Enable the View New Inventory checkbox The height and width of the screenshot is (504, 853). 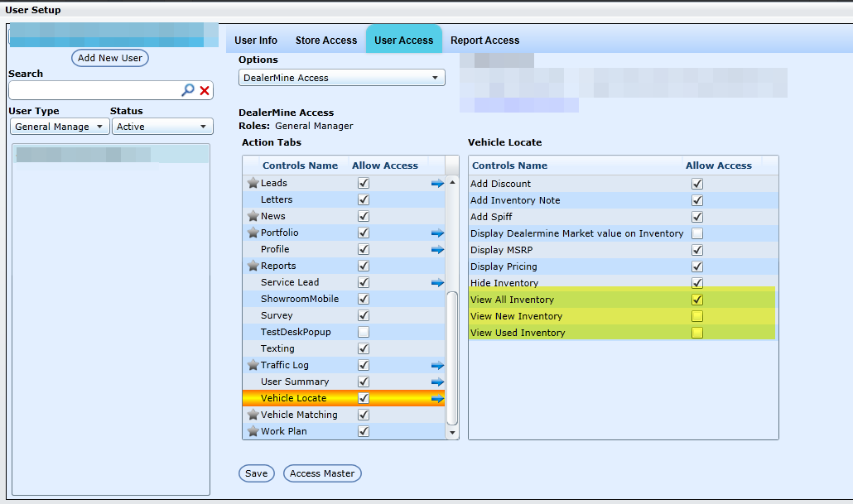coord(697,316)
